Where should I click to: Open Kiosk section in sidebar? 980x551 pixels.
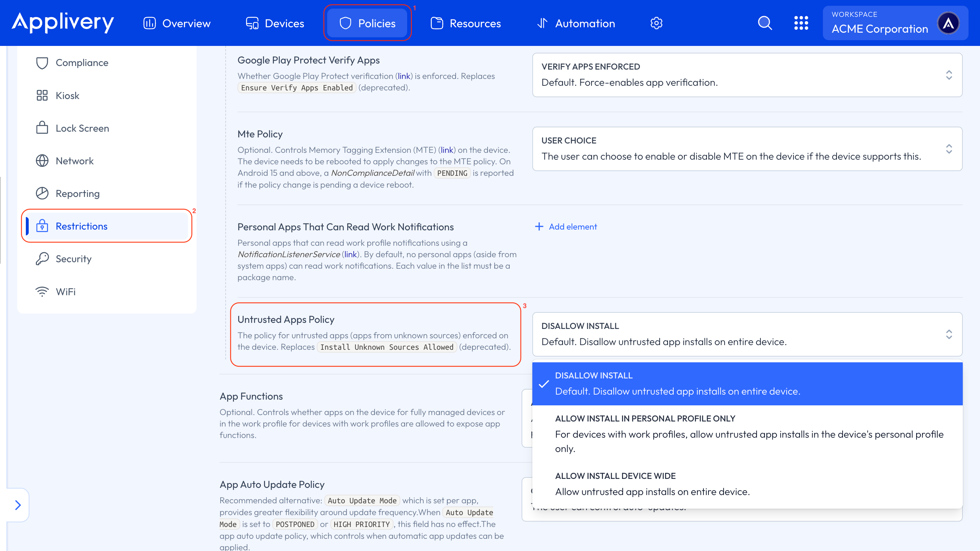(67, 95)
